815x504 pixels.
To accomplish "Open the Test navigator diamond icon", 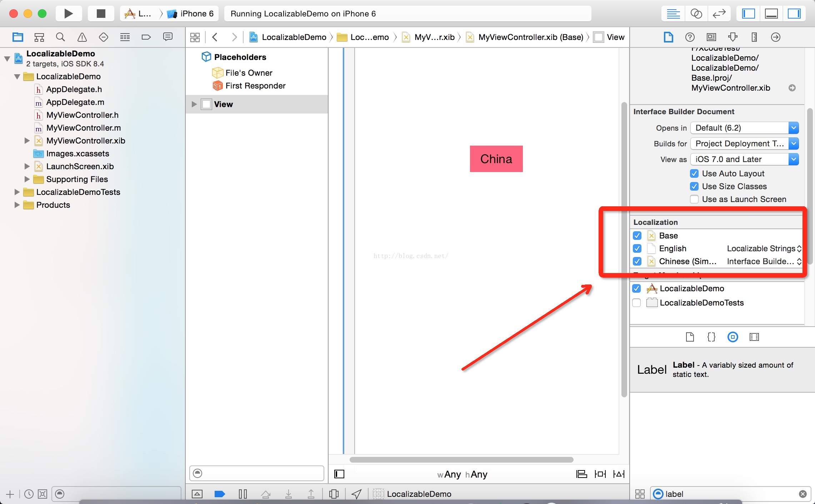I will point(104,37).
